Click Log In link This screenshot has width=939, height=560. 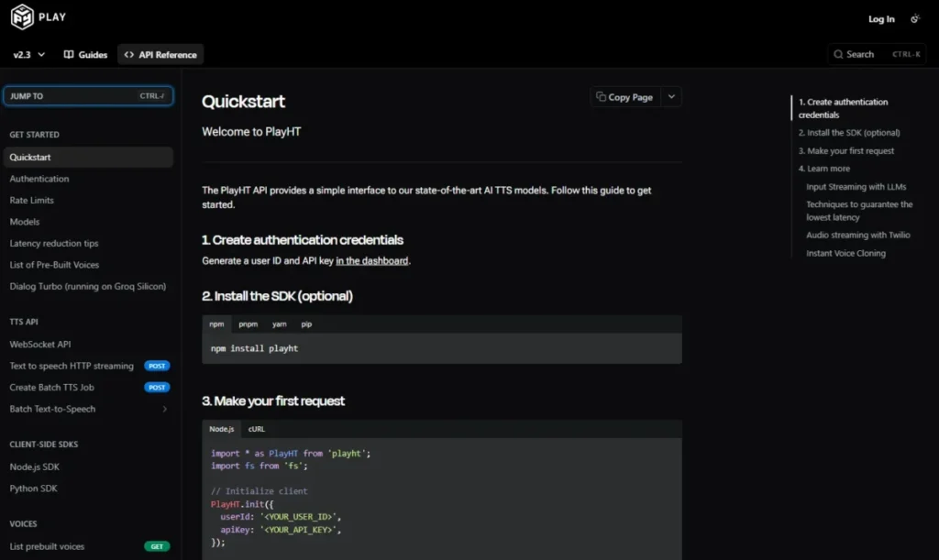[881, 19]
